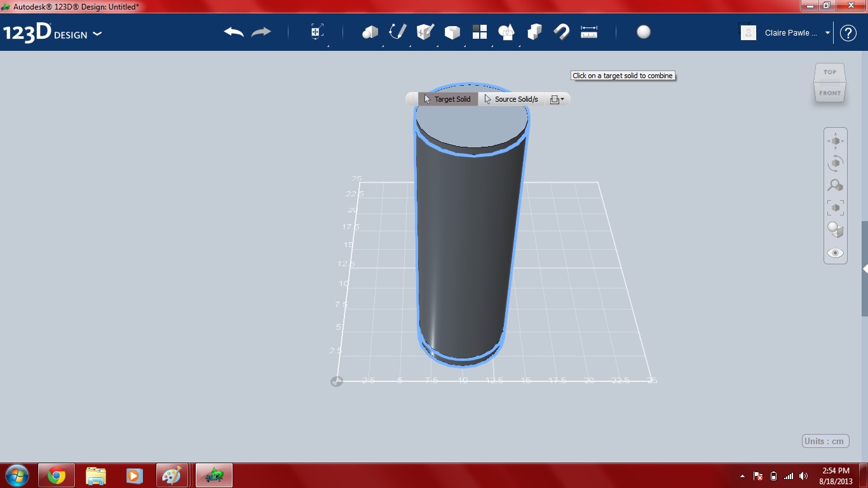Toggle the show/hide eye icon
The width and height of the screenshot is (868, 488).
point(836,253)
